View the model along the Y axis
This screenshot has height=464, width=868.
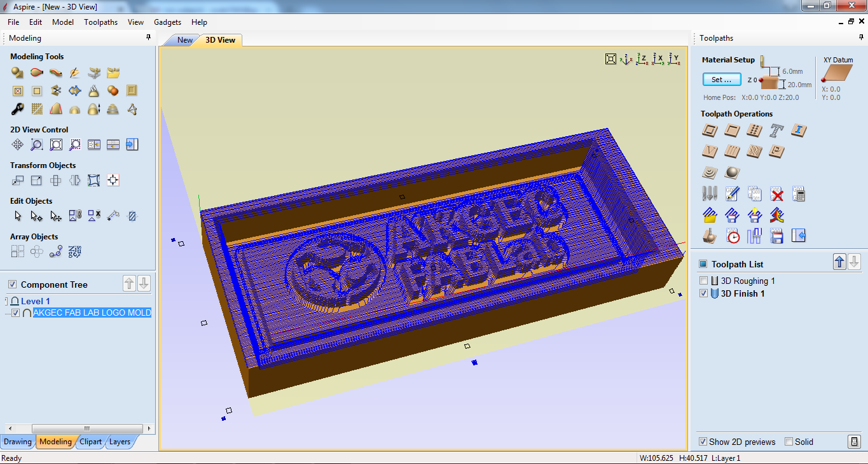[x=674, y=59]
